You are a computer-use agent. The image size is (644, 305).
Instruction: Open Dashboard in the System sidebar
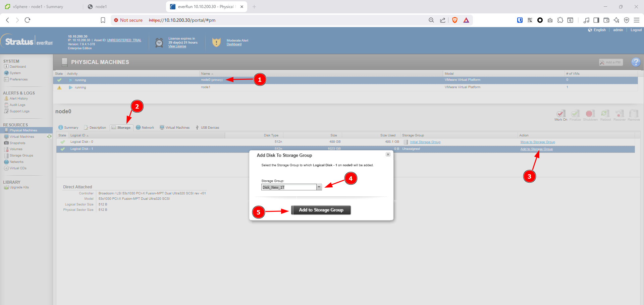click(x=17, y=67)
